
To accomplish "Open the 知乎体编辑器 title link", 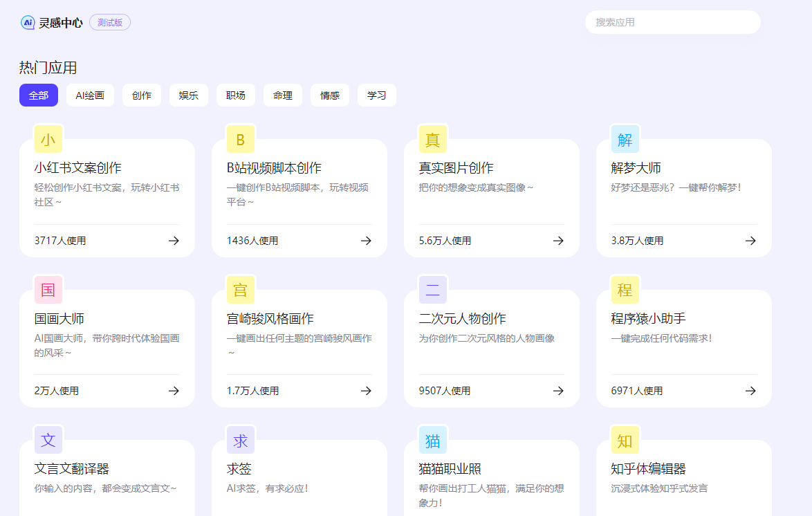I will click(648, 469).
